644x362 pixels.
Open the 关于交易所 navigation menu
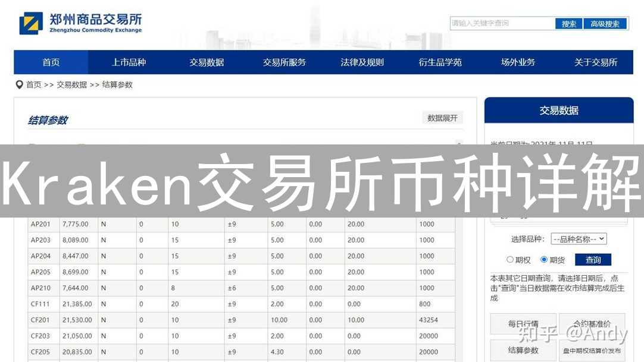tap(596, 62)
